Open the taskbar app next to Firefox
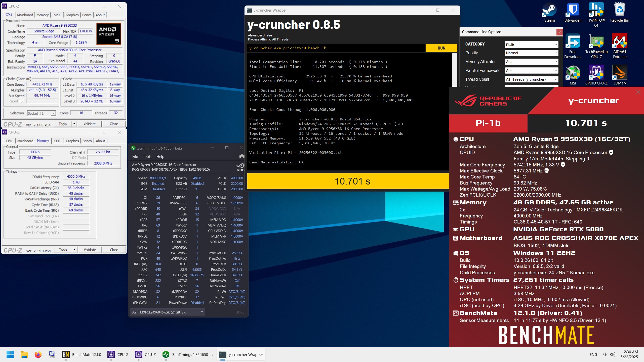 [x=52, y=354]
